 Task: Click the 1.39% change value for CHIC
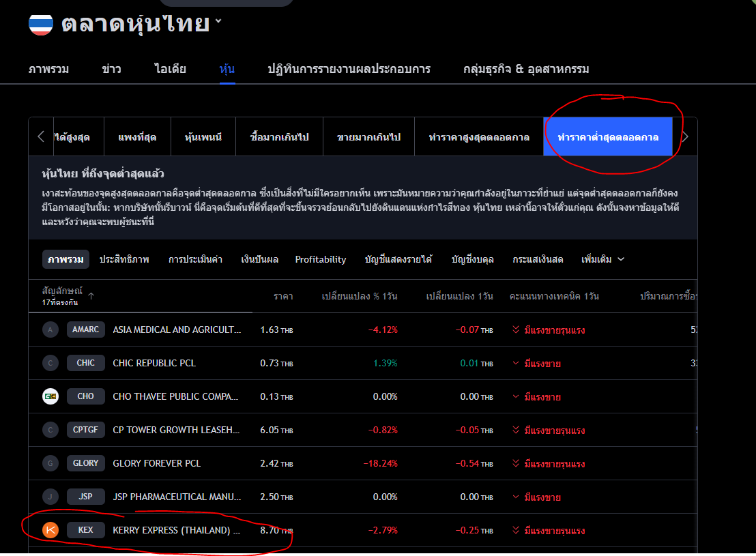point(386,363)
